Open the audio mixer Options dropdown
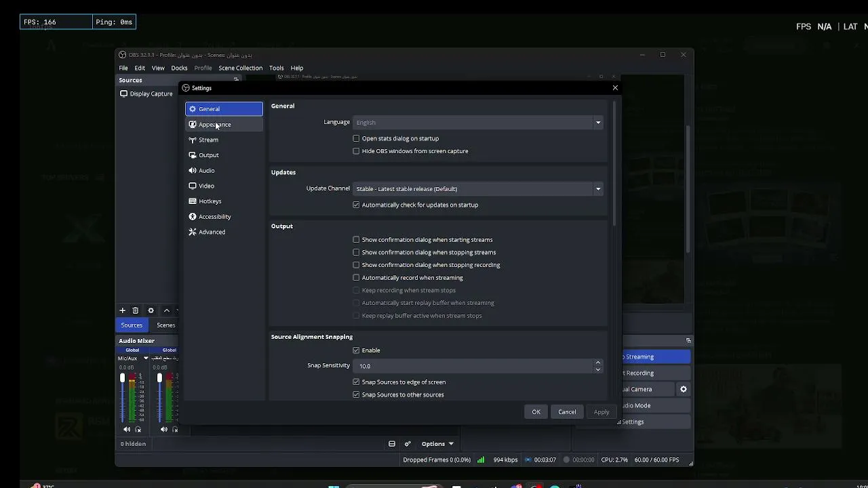 (x=437, y=444)
